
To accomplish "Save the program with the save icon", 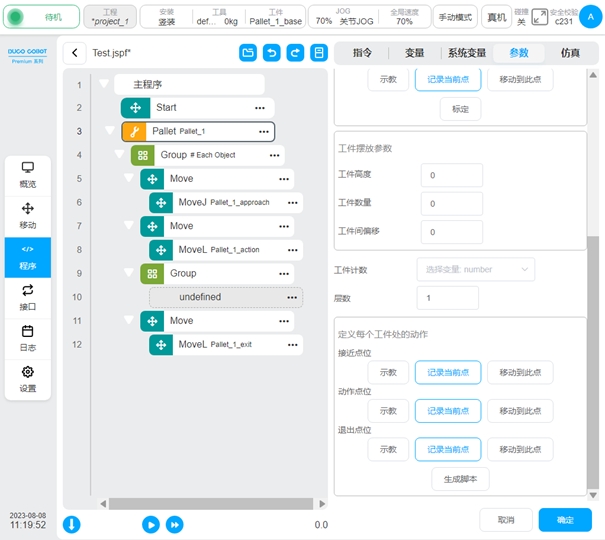I will point(319,53).
